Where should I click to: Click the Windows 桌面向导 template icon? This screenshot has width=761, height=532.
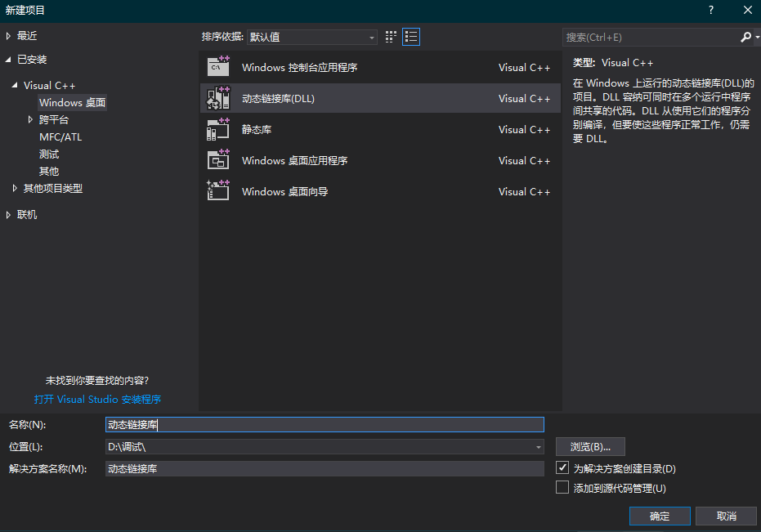[218, 191]
